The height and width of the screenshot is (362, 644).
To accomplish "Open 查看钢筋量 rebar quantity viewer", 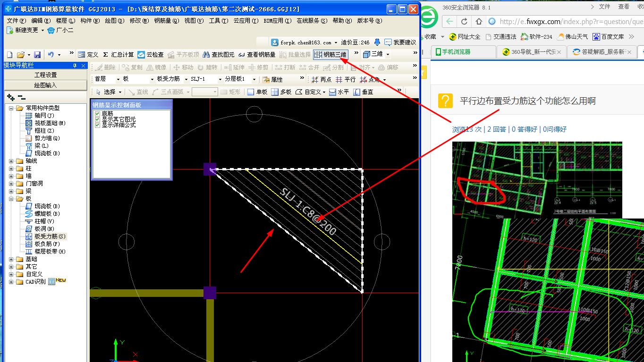I will coord(257,55).
